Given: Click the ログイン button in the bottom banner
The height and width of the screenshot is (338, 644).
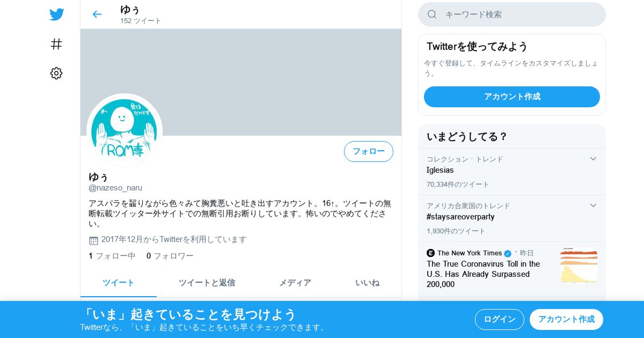Looking at the screenshot, I should coord(500,319).
